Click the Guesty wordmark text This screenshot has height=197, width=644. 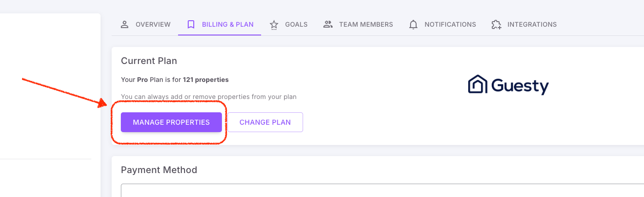520,86
